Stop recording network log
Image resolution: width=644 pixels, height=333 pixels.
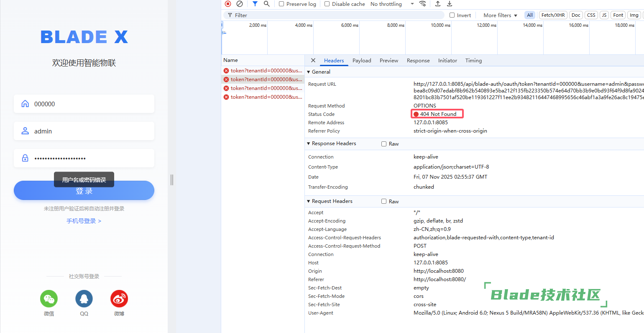[228, 4]
